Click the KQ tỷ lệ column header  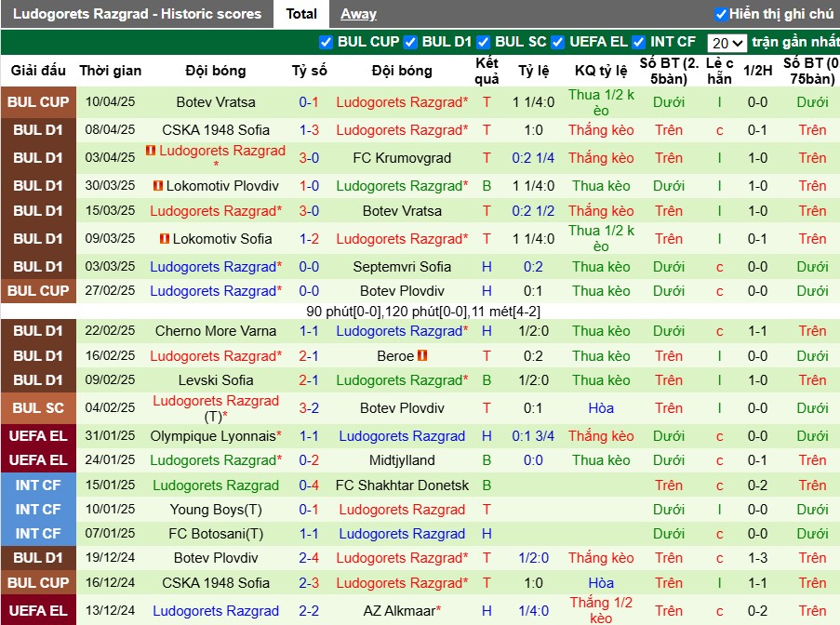pyautogui.click(x=601, y=71)
